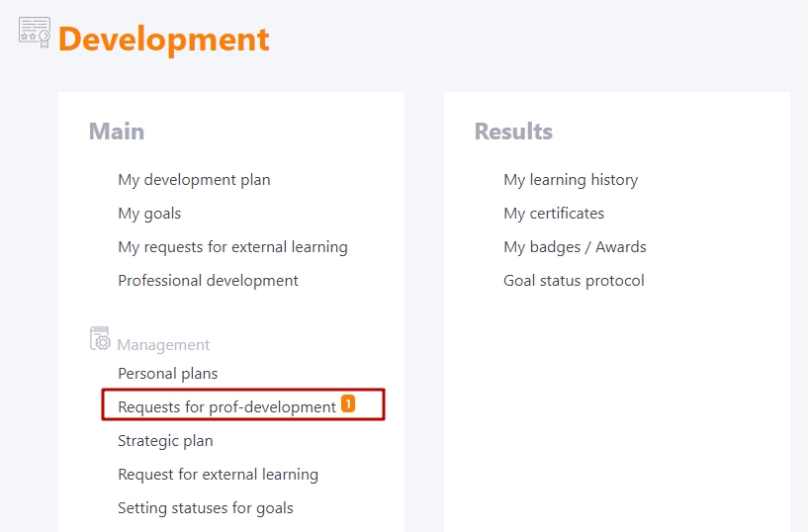Click the Results section heading
This screenshot has height=532, width=808.
coord(513,132)
